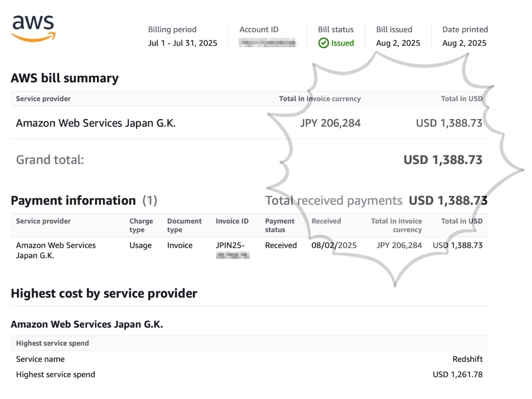Click the received date '08/02/2025'

coord(334,245)
